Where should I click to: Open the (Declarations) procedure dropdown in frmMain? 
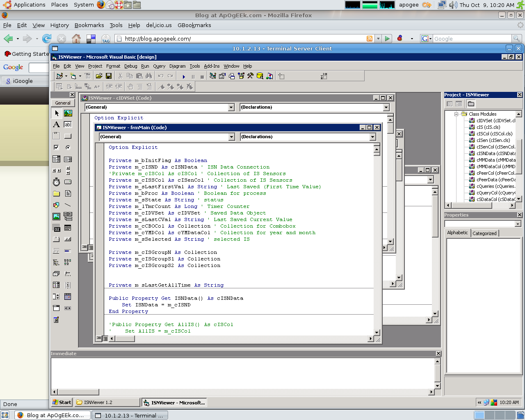coord(372,137)
